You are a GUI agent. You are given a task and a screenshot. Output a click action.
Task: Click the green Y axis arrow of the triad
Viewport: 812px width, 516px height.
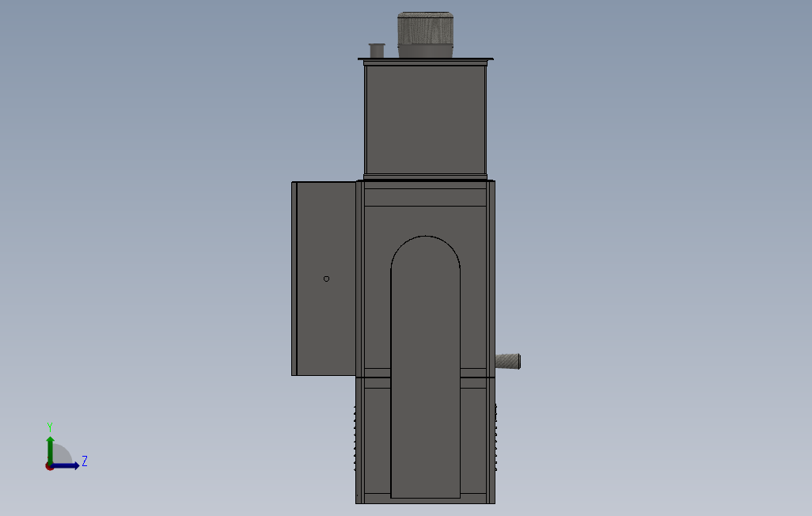pos(50,450)
